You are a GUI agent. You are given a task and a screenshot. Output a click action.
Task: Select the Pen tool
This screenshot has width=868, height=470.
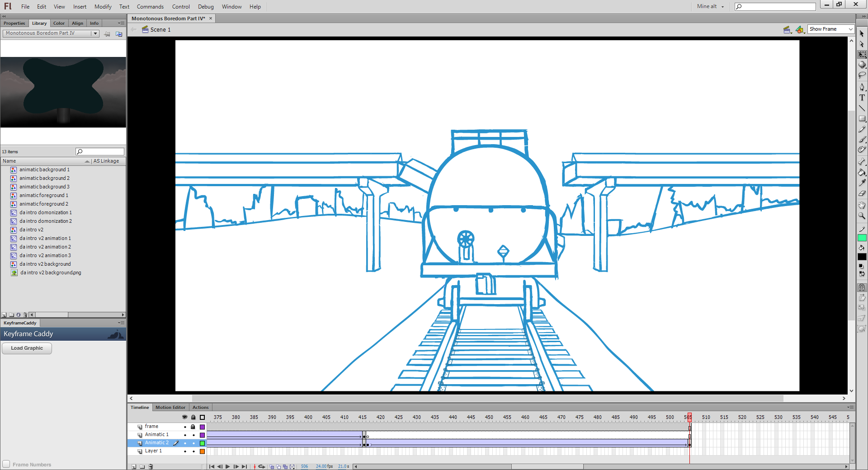(862, 87)
